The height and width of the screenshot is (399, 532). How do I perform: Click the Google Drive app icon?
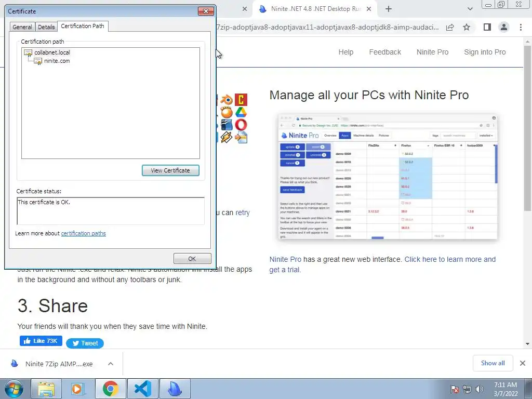(241, 112)
